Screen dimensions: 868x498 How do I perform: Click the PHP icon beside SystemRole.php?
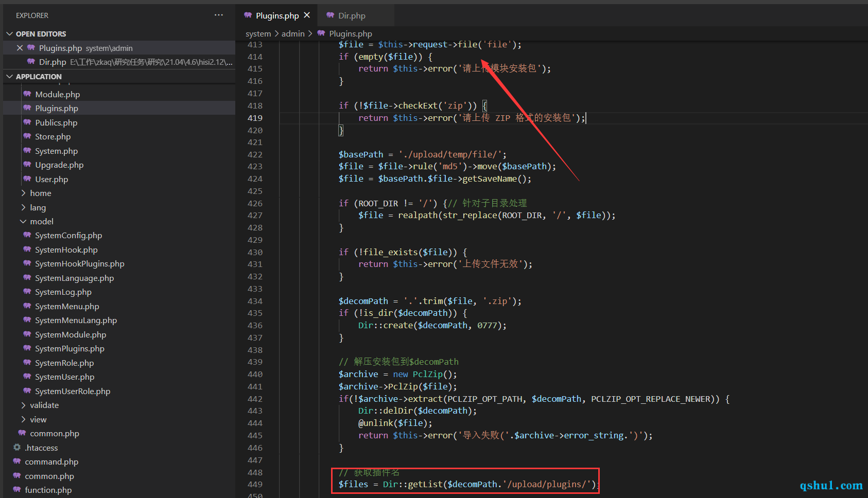[27, 363]
